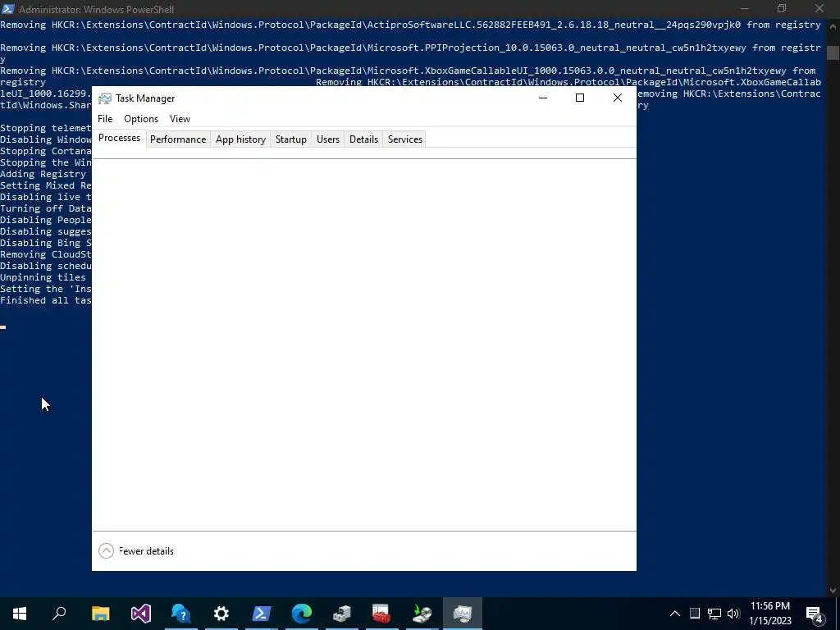Open the Options menu in Task Manager

pyautogui.click(x=141, y=119)
